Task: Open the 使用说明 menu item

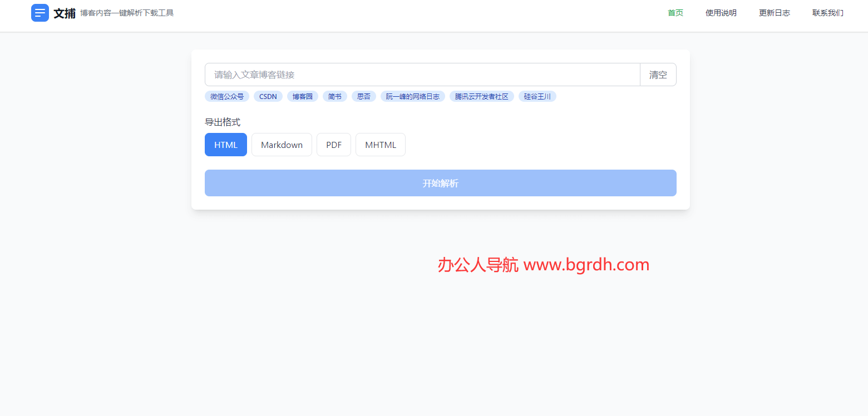Action: point(721,12)
